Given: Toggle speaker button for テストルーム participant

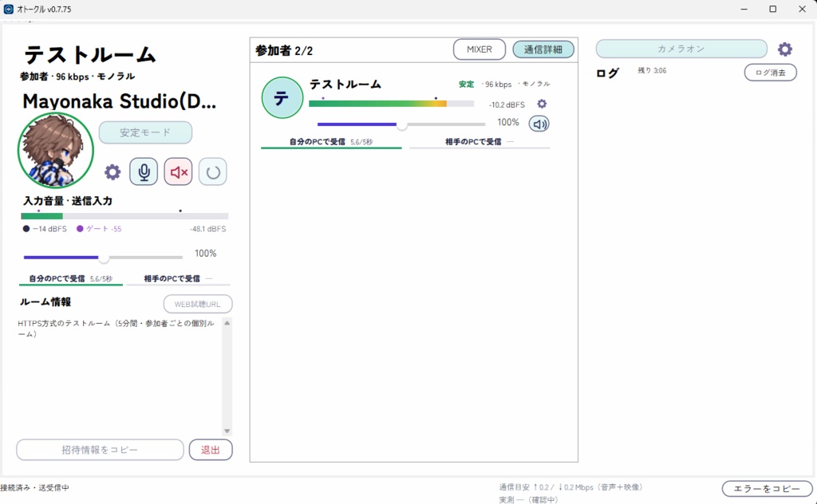Looking at the screenshot, I should tap(539, 124).
